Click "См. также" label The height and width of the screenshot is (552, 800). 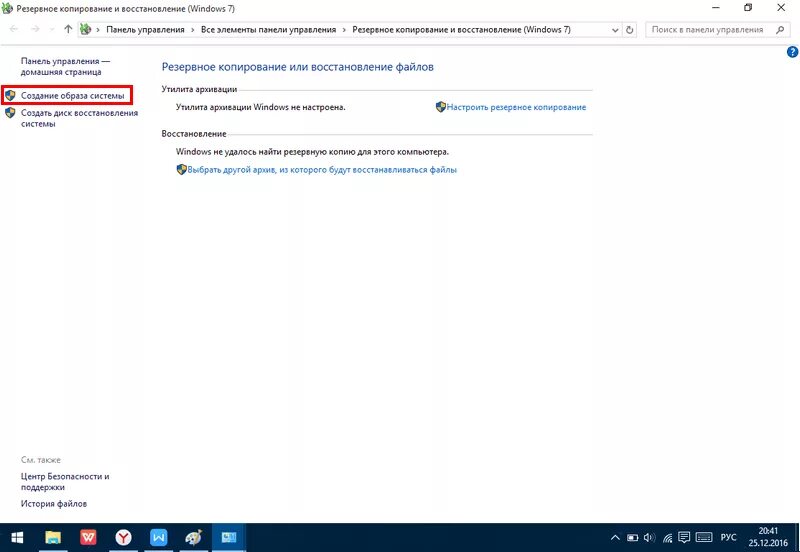click(41, 460)
